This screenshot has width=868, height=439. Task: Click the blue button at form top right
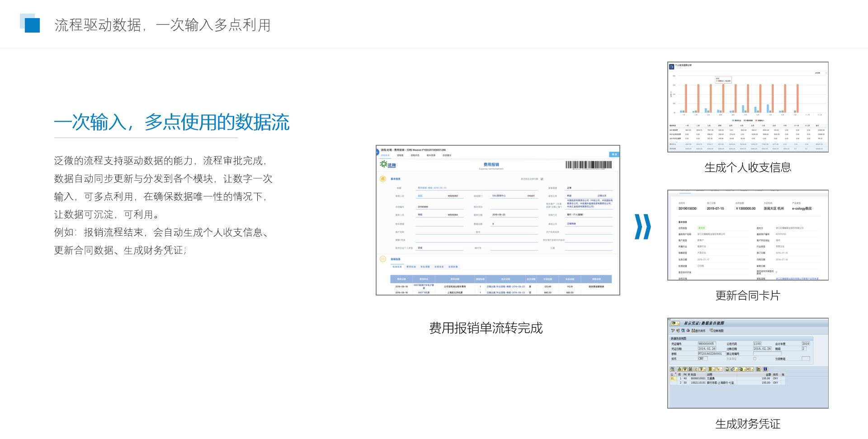tap(614, 154)
